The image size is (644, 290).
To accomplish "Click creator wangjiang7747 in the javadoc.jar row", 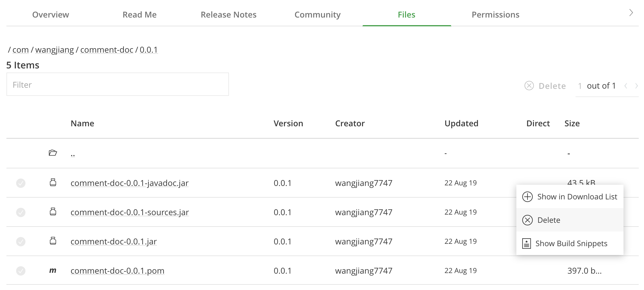I will (x=364, y=183).
